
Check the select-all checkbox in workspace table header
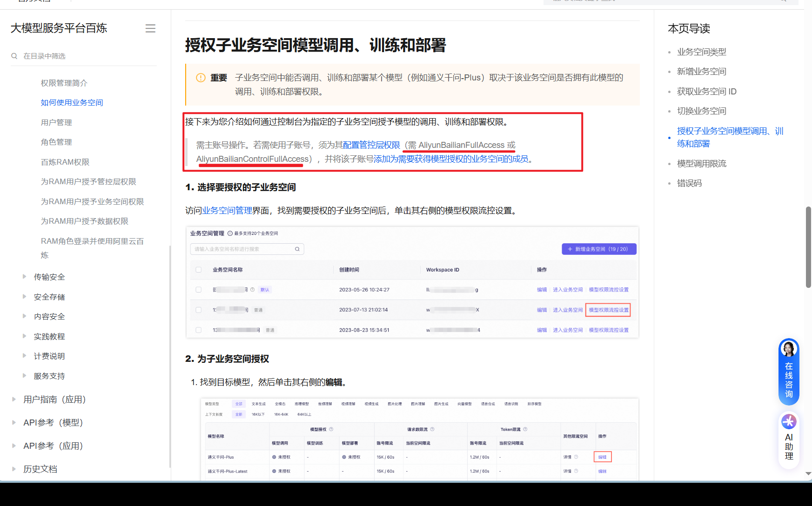click(198, 269)
